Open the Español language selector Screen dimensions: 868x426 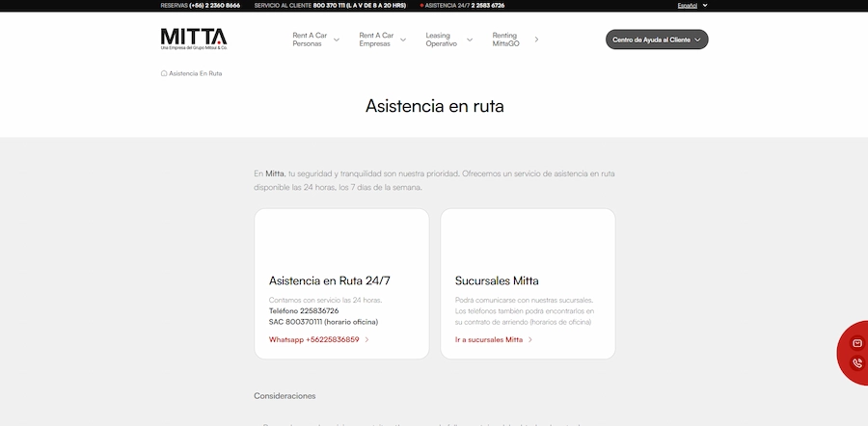click(x=687, y=6)
